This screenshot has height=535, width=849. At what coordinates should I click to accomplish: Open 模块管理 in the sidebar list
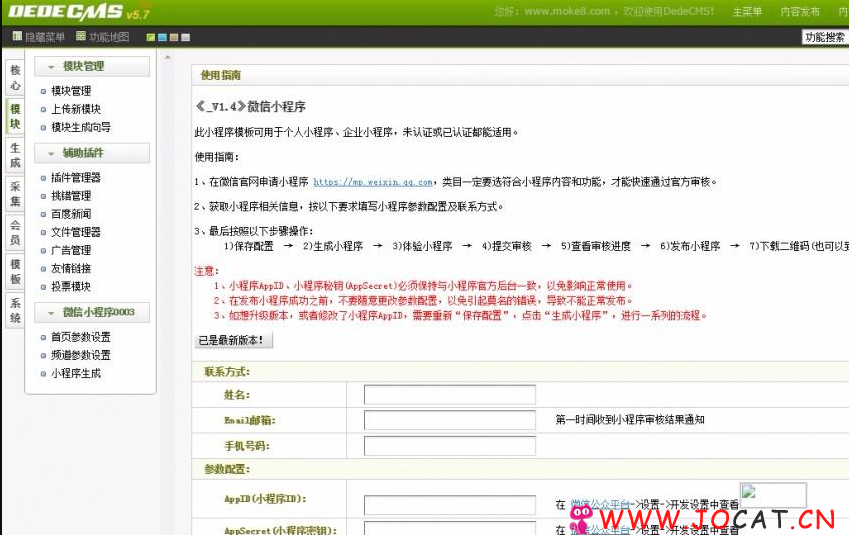click(71, 91)
